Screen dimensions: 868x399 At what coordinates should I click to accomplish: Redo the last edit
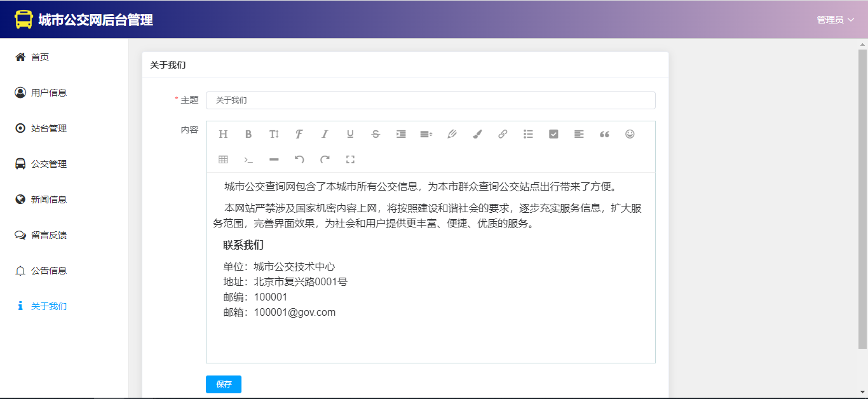click(x=325, y=159)
